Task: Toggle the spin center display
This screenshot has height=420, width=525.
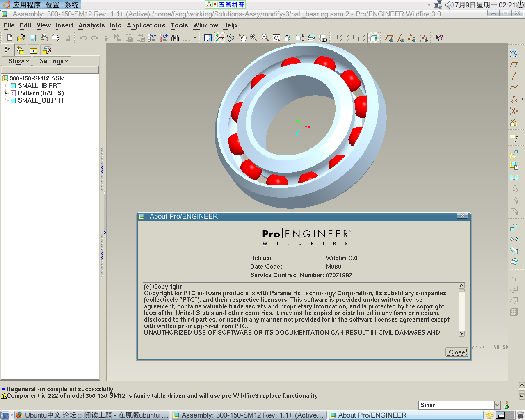Action: click(219, 38)
